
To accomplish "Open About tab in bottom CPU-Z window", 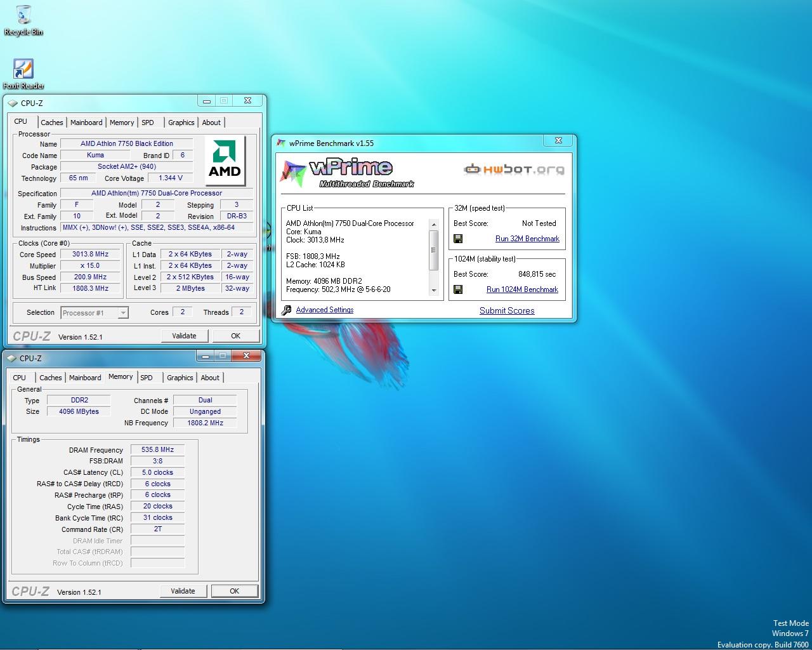I will pos(211,378).
